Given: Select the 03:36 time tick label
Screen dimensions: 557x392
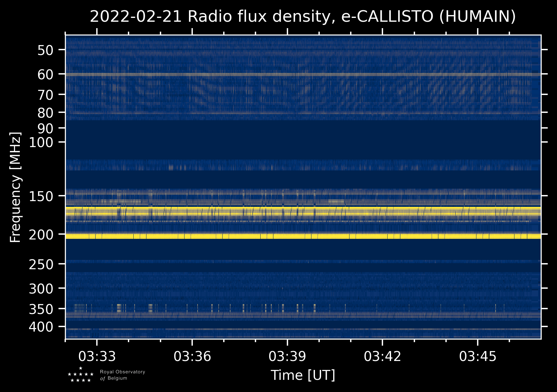Looking at the screenshot, I should point(192,356).
